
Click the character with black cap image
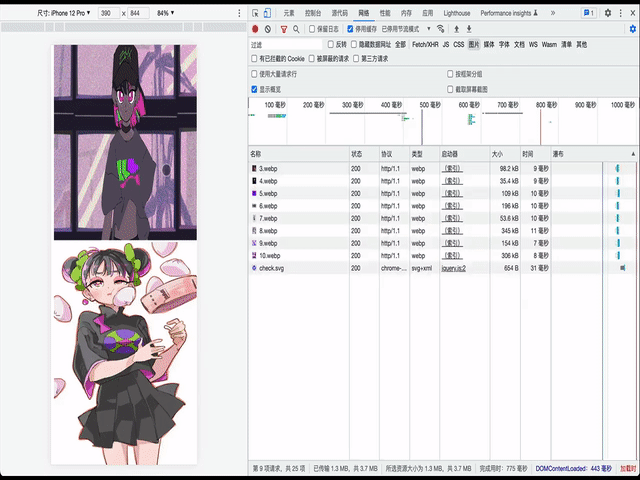[x=125, y=142]
